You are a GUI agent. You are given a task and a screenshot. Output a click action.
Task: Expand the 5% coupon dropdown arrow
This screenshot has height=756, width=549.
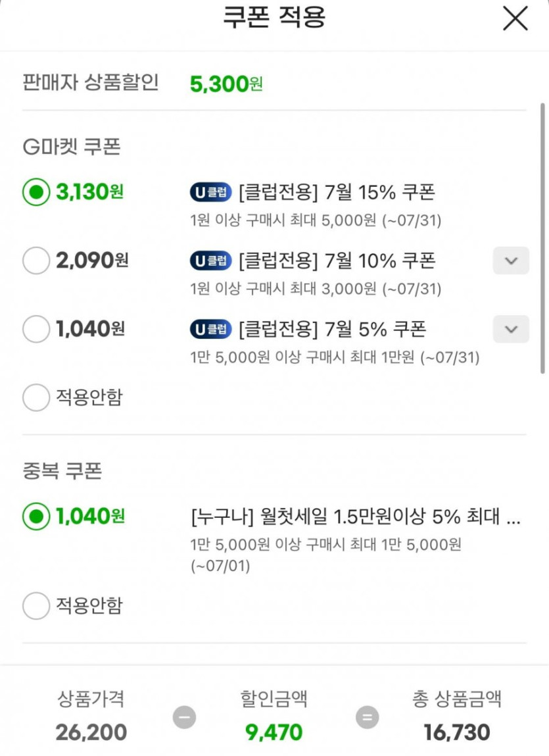coord(511,328)
